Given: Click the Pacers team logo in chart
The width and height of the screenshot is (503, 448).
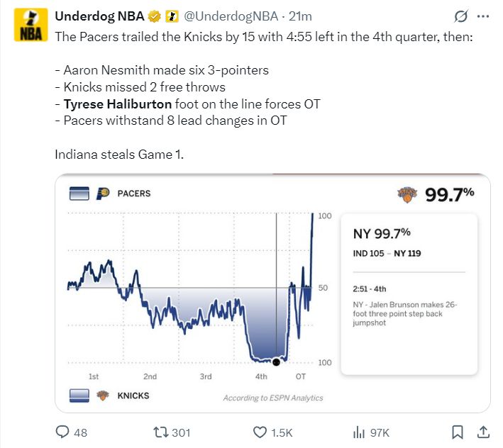Looking at the screenshot, I should (103, 194).
